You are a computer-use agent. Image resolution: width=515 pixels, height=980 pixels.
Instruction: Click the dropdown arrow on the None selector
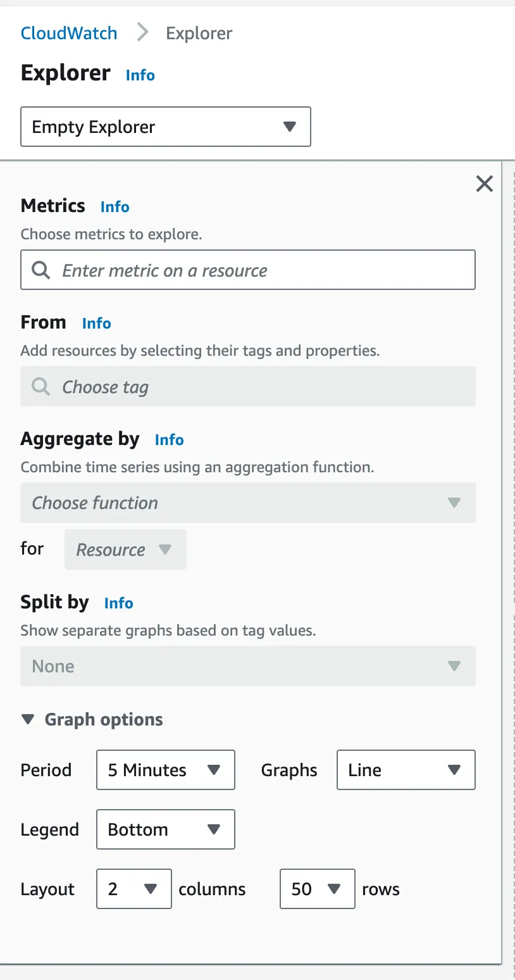click(x=454, y=666)
